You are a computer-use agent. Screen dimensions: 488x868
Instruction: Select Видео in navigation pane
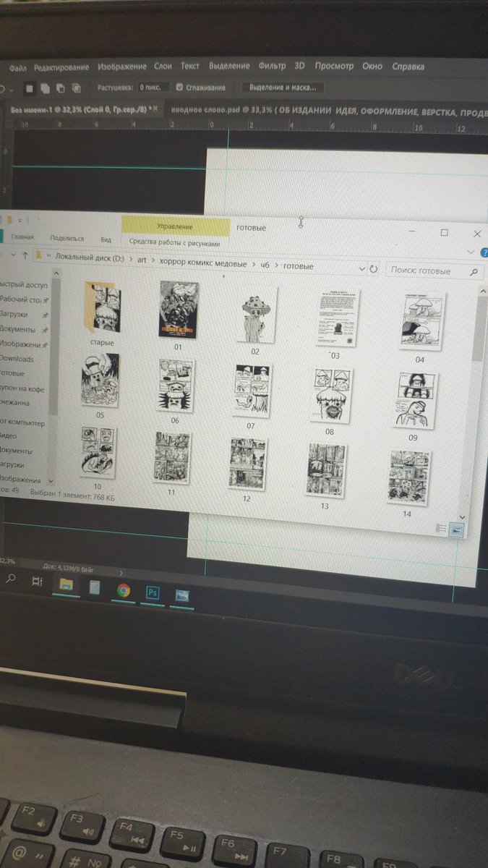tap(8, 436)
